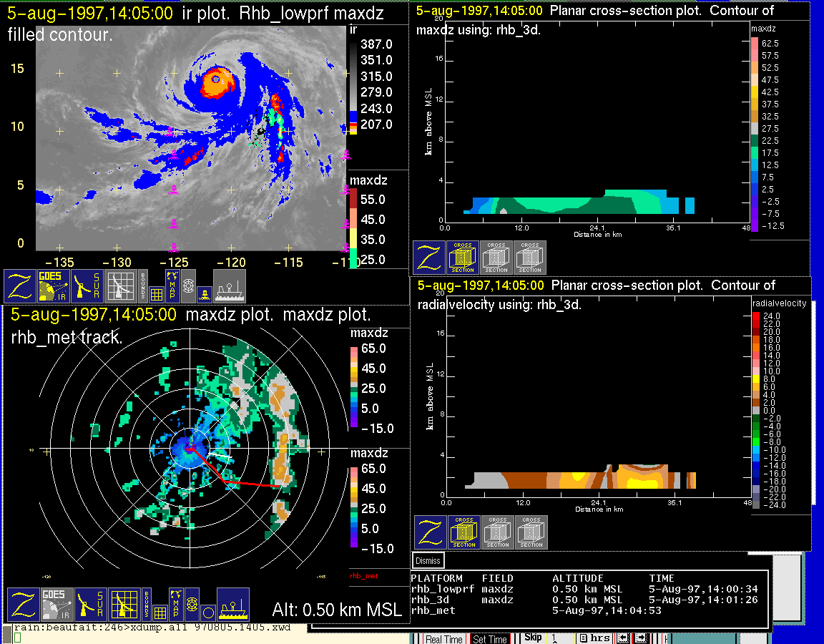
Task: Click the radar grid icon below the maxdz radar plot
Action: 122,605
